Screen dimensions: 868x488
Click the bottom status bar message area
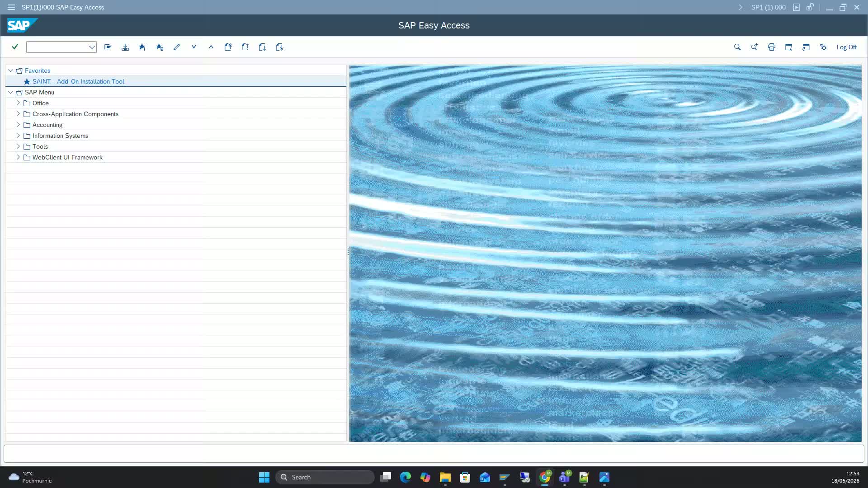click(x=434, y=454)
